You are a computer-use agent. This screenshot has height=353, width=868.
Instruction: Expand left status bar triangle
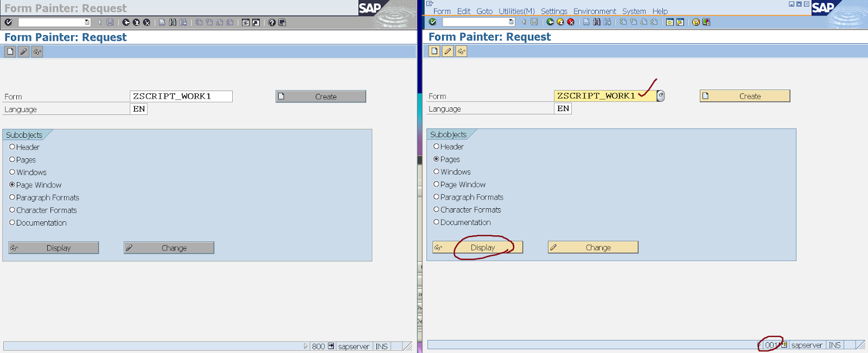[305, 346]
